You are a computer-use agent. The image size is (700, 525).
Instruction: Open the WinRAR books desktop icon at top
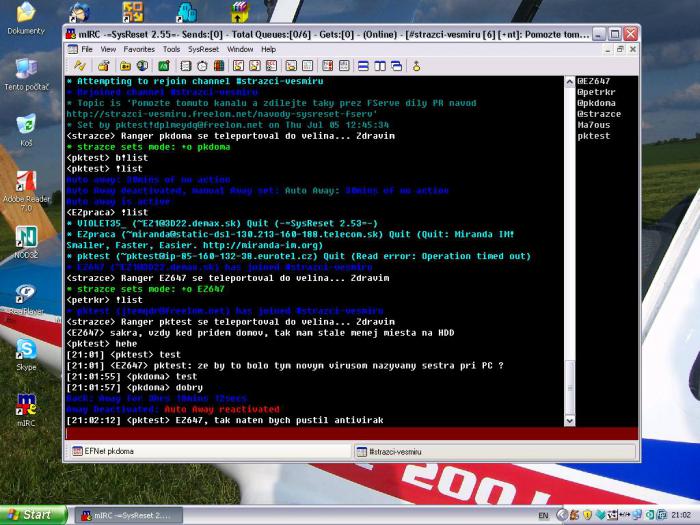(239, 12)
